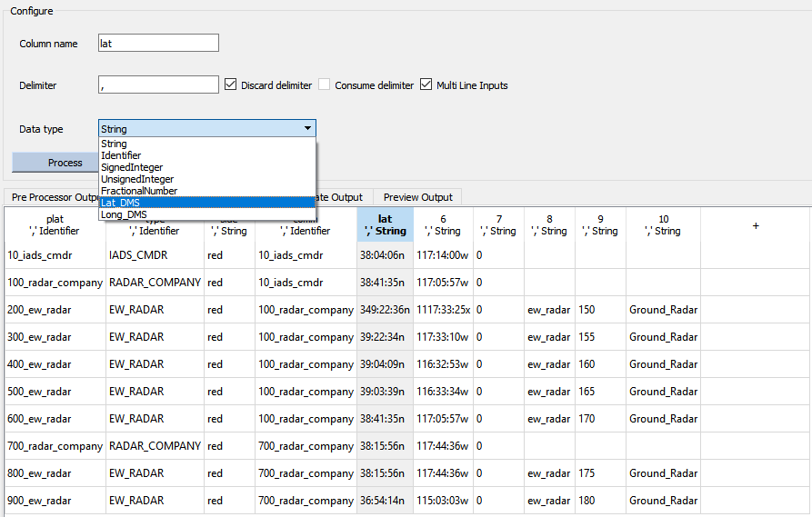
Task: Select column 9 String header
Action: tap(601, 224)
